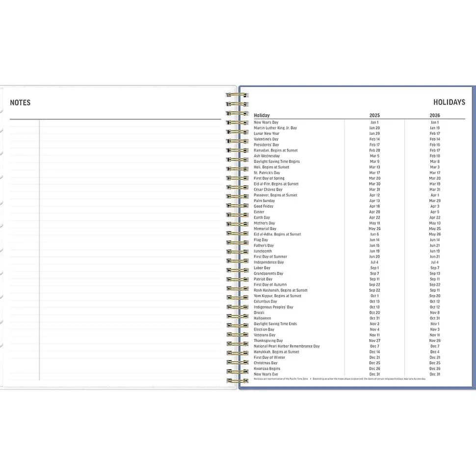Click the HOLIDAYS page heading
Viewport: 476px width, 476px height.
449,102
